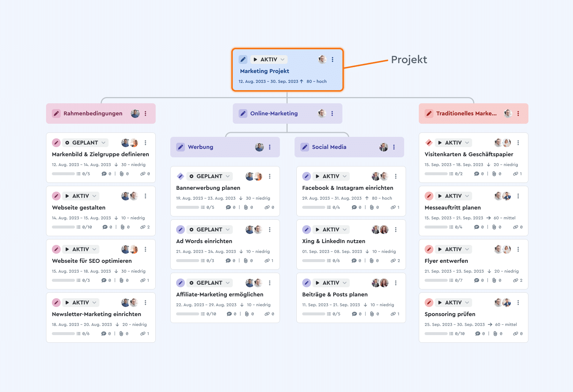This screenshot has width=573, height=392.
Task: Open the three-dot menu on Rahmenbedingungen header
Action: click(x=145, y=114)
